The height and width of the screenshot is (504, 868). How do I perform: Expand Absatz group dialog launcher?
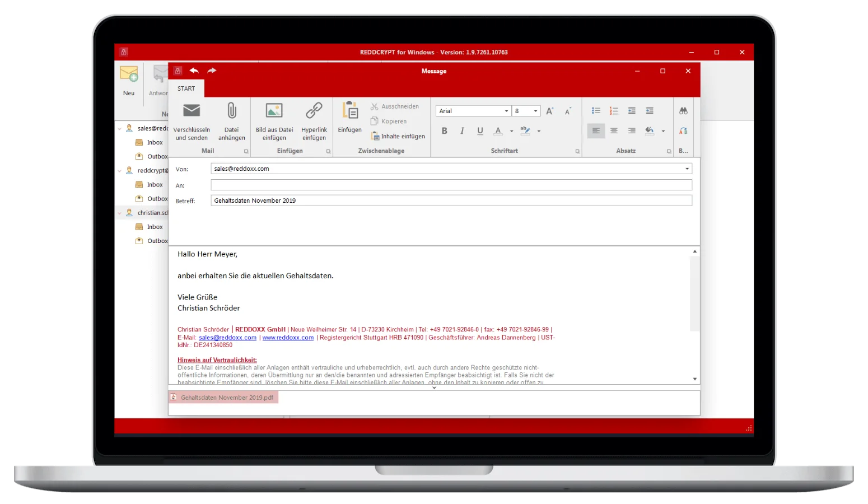tap(669, 151)
